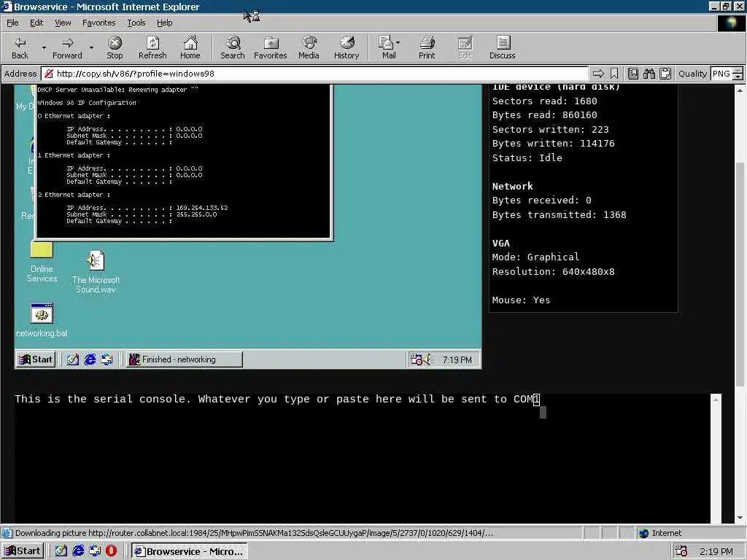Image resolution: width=747 pixels, height=560 pixels.
Task: Click Show Desktop icon in host quick launch
Action: pyautogui.click(x=61, y=551)
